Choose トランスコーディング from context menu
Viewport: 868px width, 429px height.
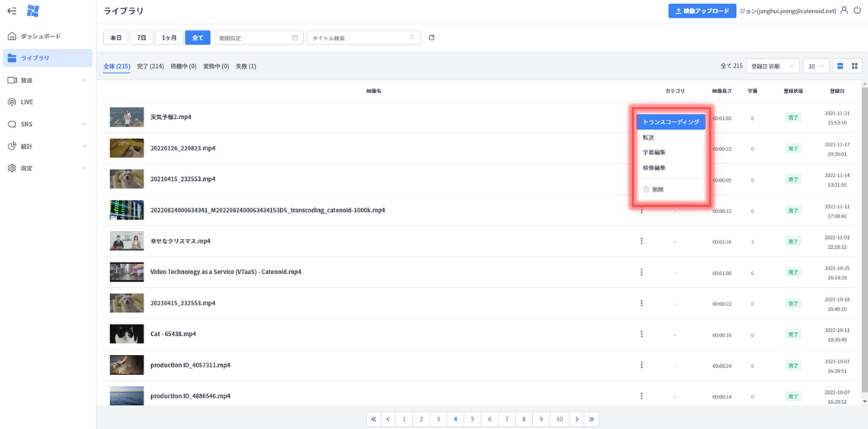pyautogui.click(x=670, y=121)
